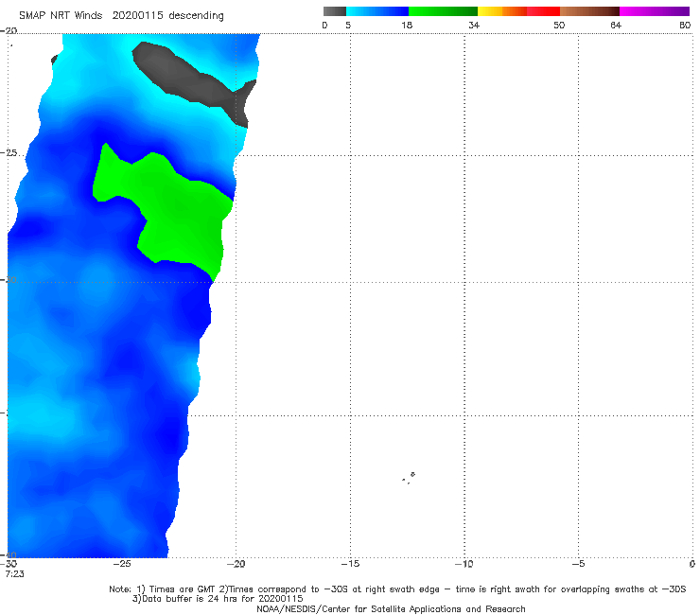Click the longitude label '-10' on the bottom axis
700x615 pixels.
click(464, 564)
